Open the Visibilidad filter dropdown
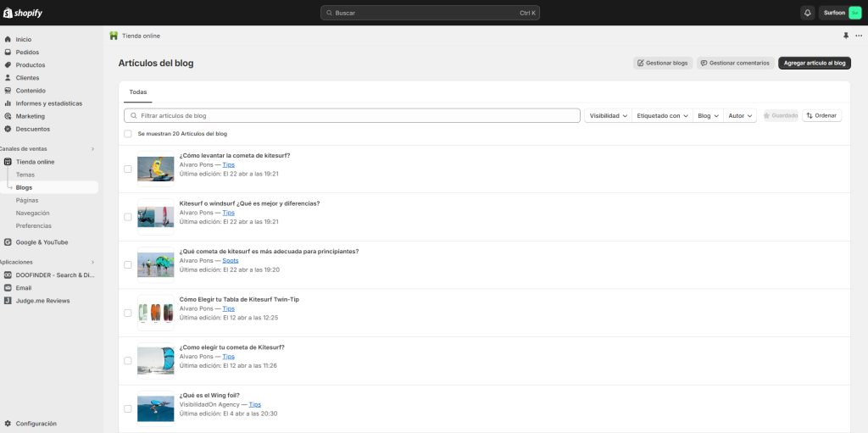 (609, 115)
